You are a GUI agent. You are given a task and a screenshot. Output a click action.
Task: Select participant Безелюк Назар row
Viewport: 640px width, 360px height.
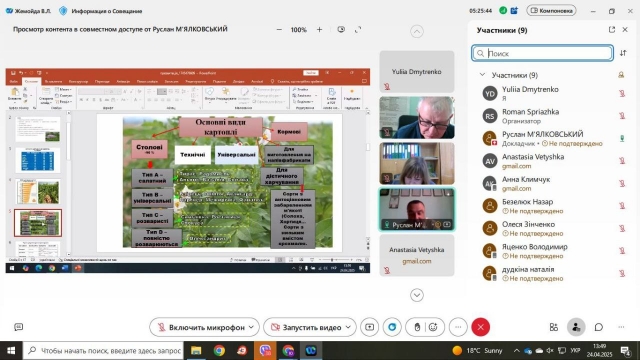click(x=553, y=206)
